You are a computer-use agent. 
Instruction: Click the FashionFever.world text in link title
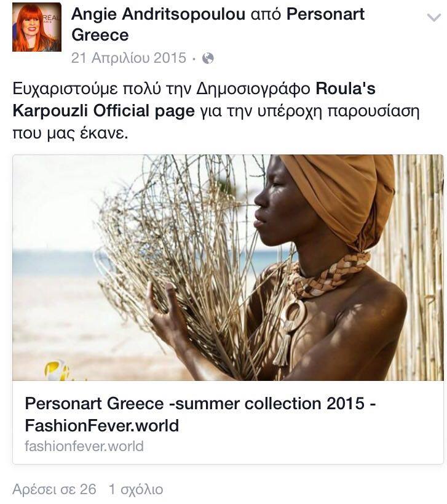(102, 426)
